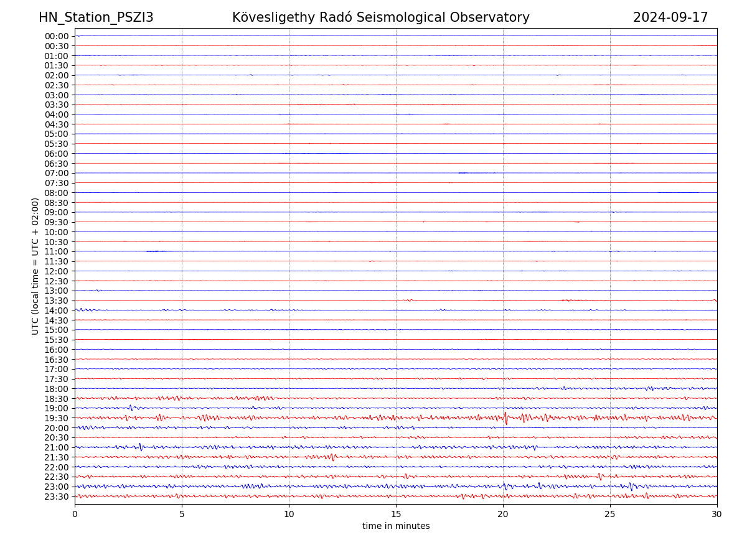Screen dimensions: 747x560
Task: Click the 12:00 row time label
Action: click(x=57, y=271)
